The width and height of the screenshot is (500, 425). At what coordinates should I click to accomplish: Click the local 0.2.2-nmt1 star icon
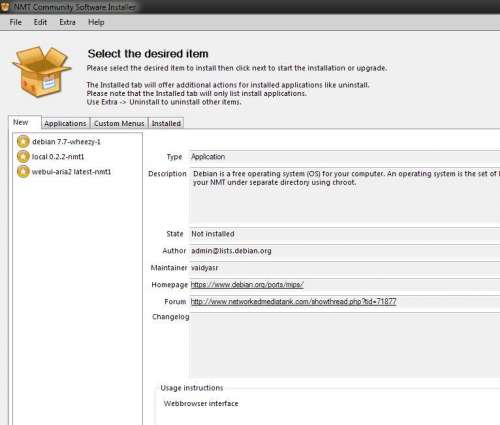point(23,157)
